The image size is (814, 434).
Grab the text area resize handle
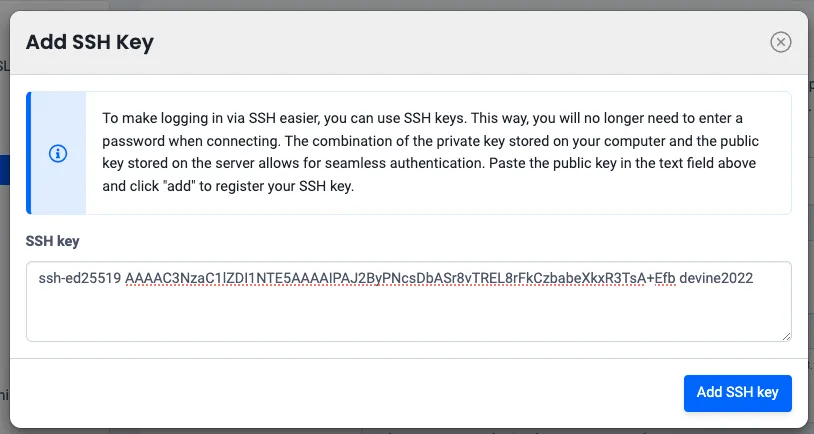786,336
